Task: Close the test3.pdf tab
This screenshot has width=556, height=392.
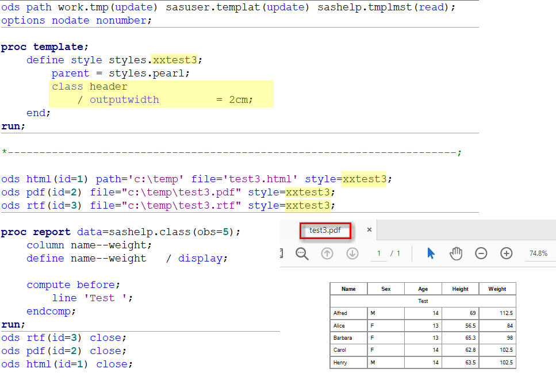Action: [369, 229]
